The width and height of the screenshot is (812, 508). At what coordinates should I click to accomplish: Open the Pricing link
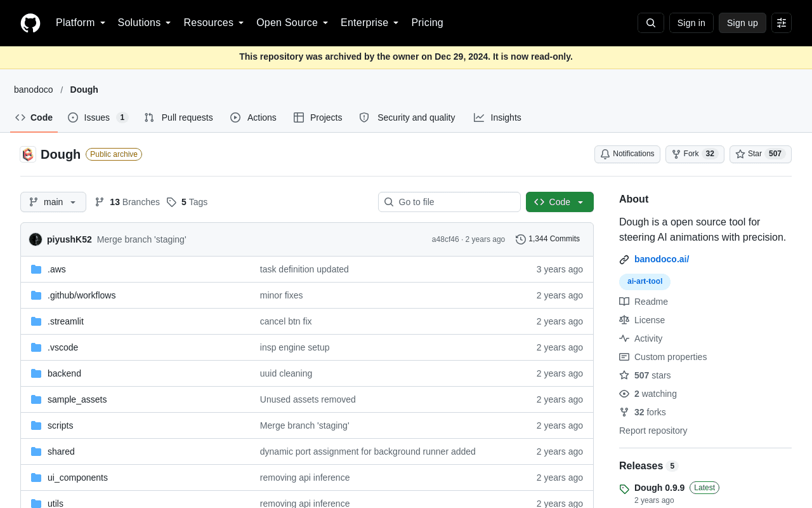point(428,23)
